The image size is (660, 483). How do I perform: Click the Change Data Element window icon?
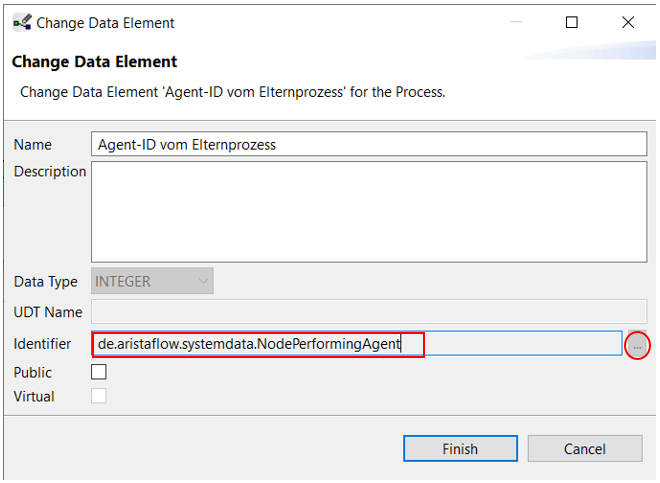21,22
